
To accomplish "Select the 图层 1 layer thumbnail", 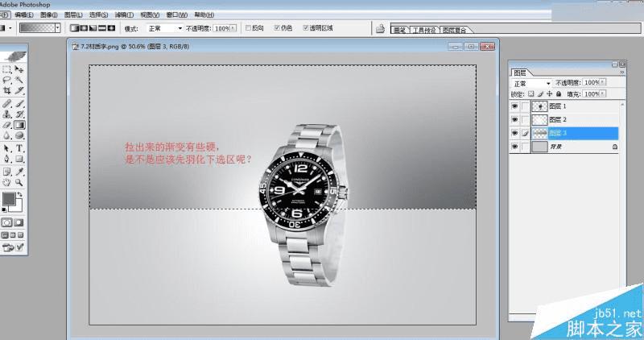I will pos(539,106).
